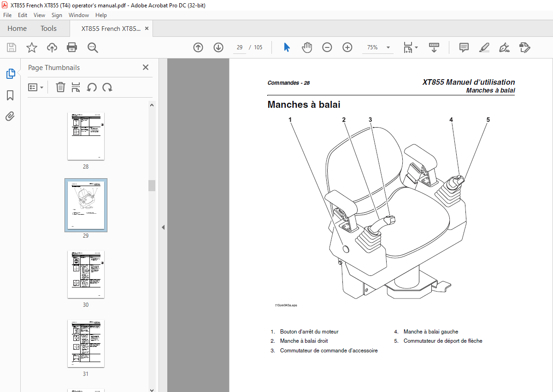Screen dimensions: 553x392
Task: Zoom out with the minus icon
Action: [x=327, y=47]
